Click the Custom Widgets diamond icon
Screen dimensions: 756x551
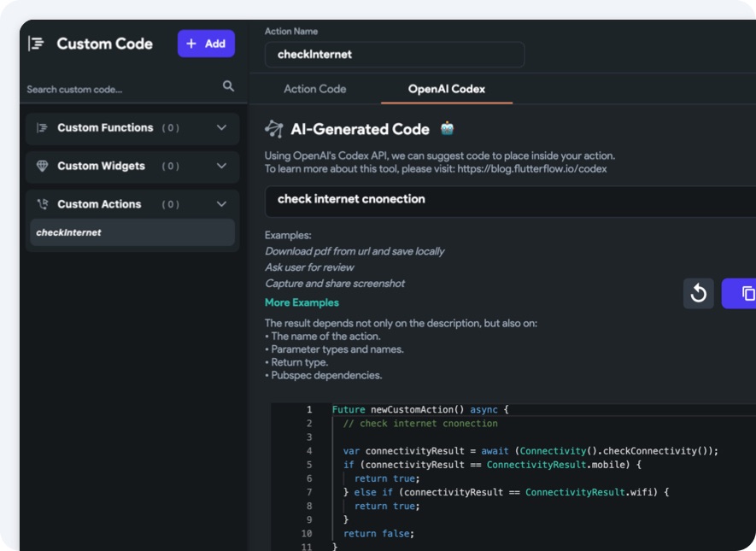(x=42, y=167)
